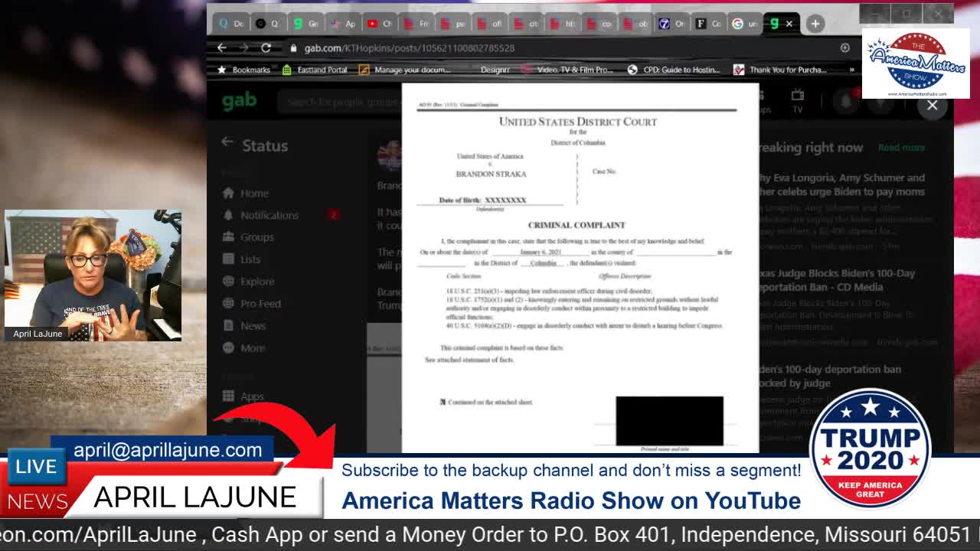The image size is (980, 551).
Task: Switch to the 'F' icon browser tab
Action: pos(707,24)
